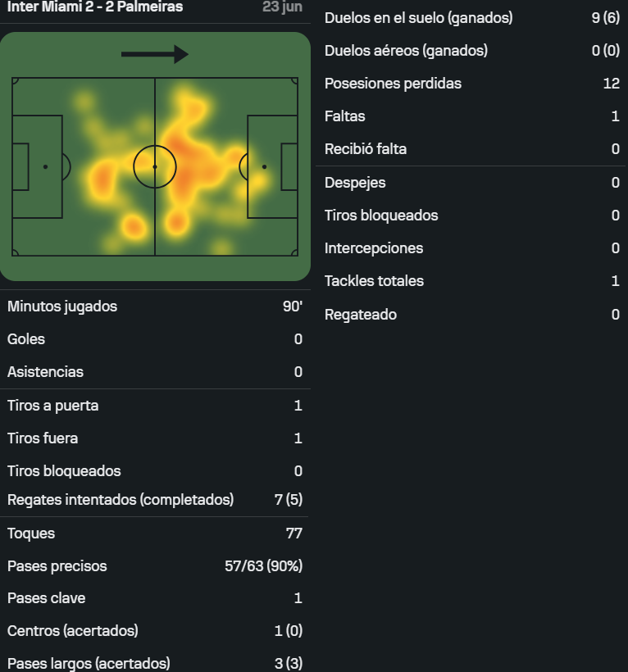This screenshot has height=672, width=628.
Task: Click the 23 jun match date
Action: click(x=282, y=7)
